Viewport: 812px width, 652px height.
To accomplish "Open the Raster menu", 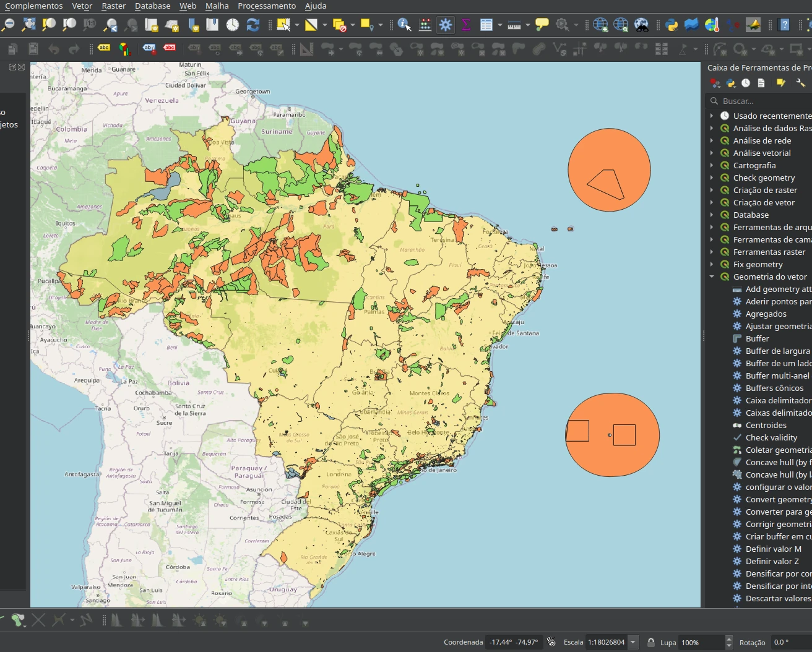I will (x=113, y=6).
